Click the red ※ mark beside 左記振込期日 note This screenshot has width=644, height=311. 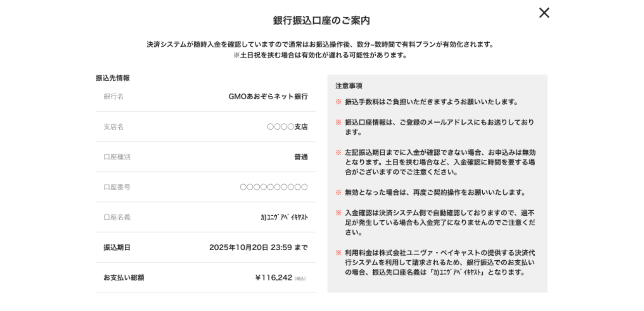point(338,153)
